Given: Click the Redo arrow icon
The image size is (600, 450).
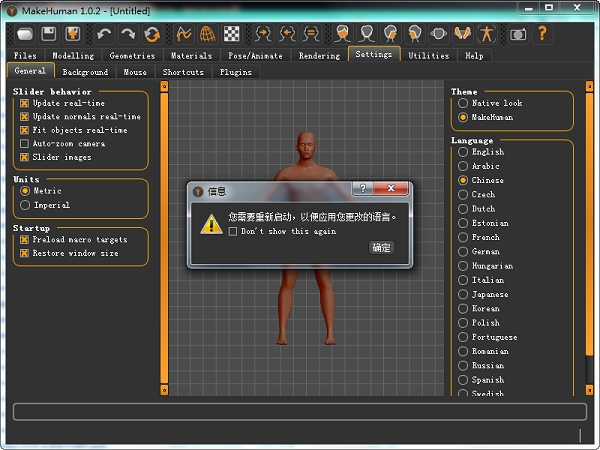Looking at the screenshot, I should pyautogui.click(x=129, y=33).
